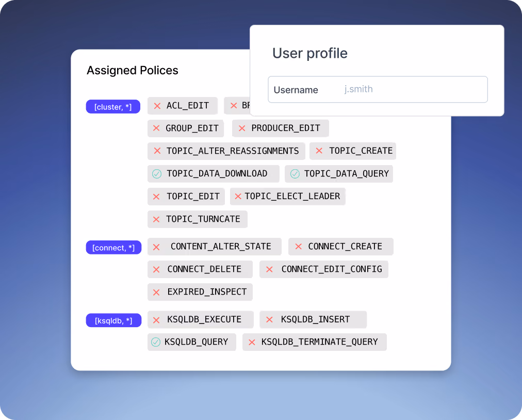Click the KSQLDB_QUERY permission label

196,342
